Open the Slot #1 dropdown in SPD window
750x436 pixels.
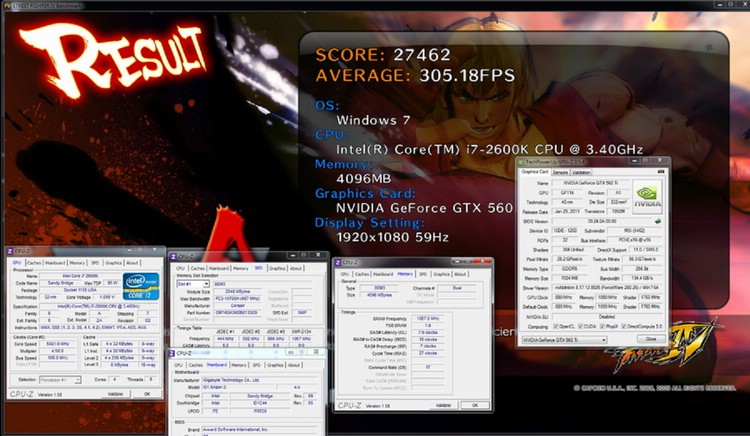[193, 284]
